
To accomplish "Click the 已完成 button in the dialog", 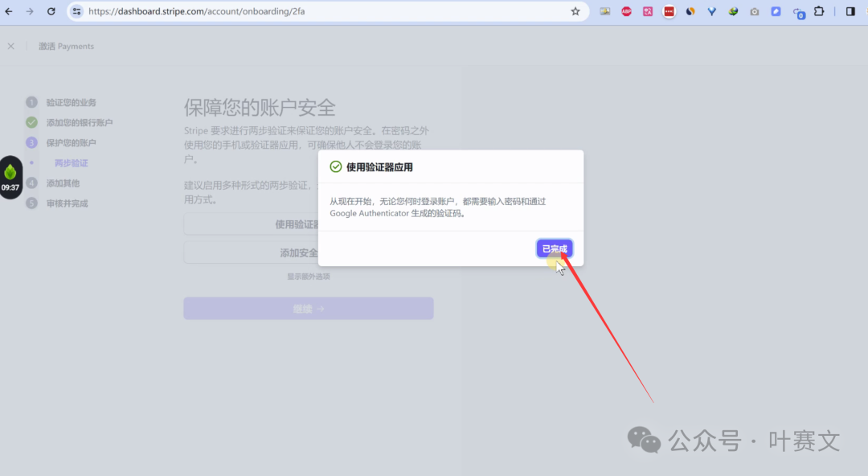I will click(x=555, y=249).
